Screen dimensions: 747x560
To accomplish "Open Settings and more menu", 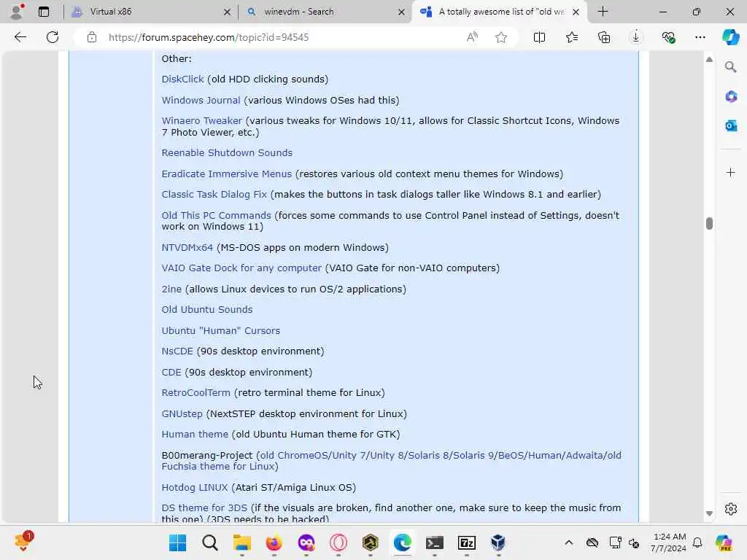I will [700, 37].
